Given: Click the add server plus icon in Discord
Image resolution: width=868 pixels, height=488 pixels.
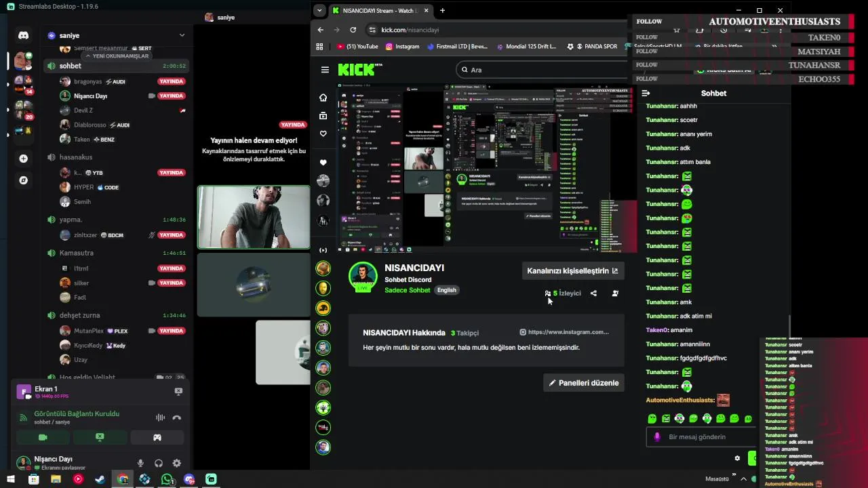Looking at the screenshot, I should 23,159.
